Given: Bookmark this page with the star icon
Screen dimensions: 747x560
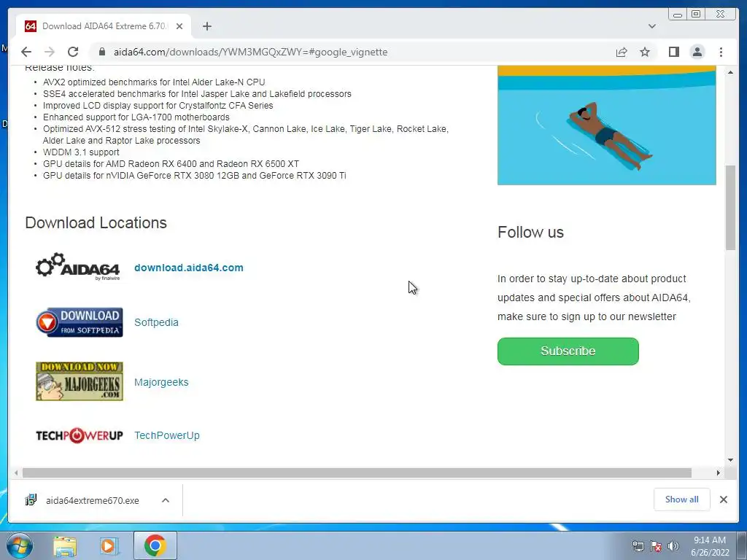Looking at the screenshot, I should tap(645, 52).
